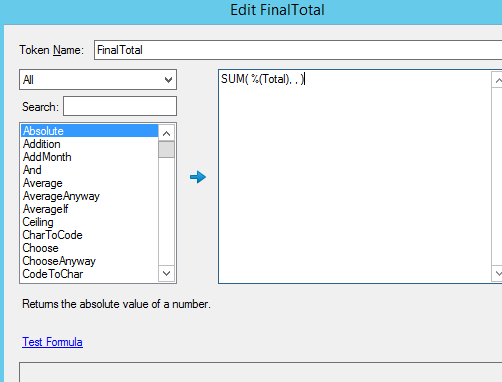Select the CharToCode function
The width and height of the screenshot is (502, 382).
coord(89,235)
